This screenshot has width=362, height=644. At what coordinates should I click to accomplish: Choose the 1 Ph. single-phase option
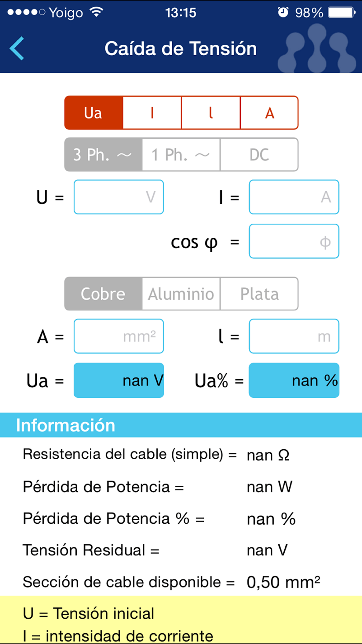tap(181, 155)
